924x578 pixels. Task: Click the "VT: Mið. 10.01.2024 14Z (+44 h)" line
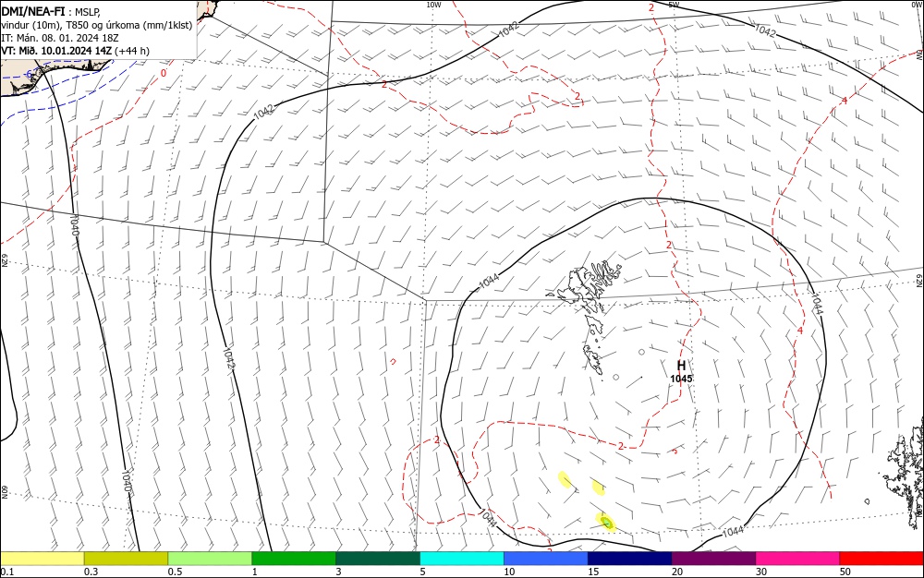76,51
